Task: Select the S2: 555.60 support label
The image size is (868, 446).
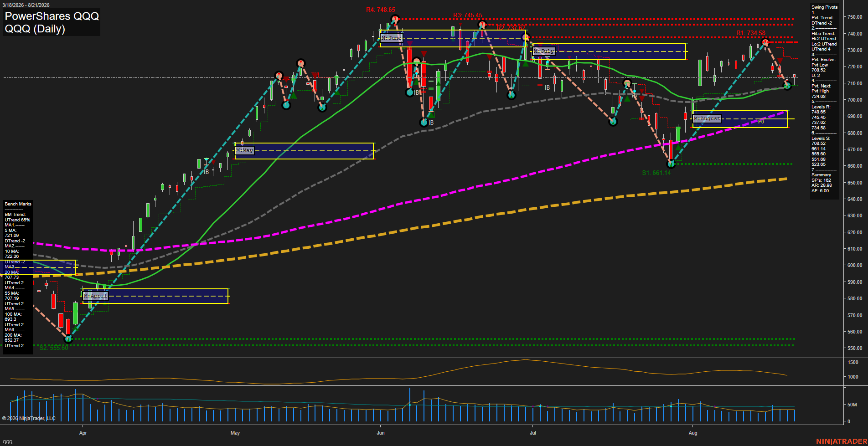Action: [54, 348]
